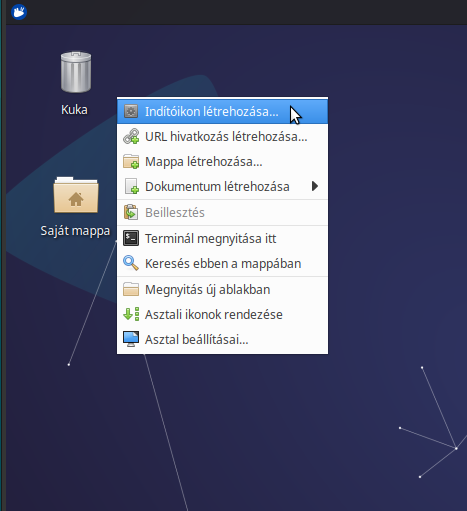Image resolution: width=467 pixels, height=511 pixels.
Task: Open the Xfce applications menu mouse icon
Action: 19,12
